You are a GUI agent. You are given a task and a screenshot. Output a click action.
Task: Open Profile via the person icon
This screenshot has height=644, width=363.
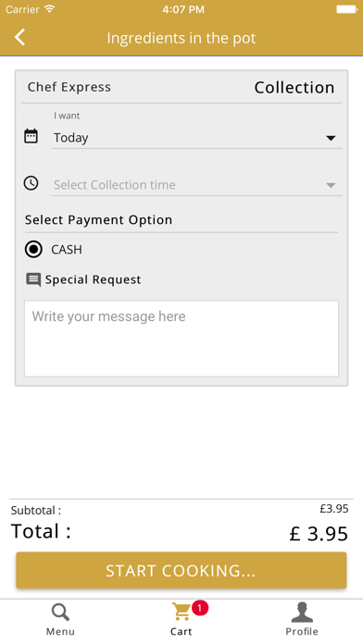[x=302, y=613]
